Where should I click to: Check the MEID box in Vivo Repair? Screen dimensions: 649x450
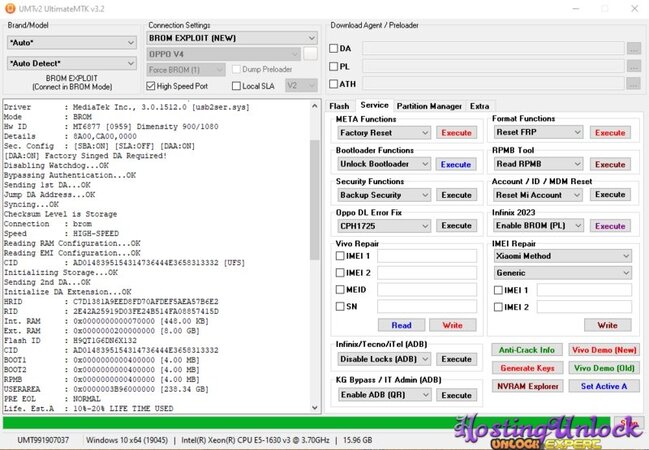pos(342,289)
